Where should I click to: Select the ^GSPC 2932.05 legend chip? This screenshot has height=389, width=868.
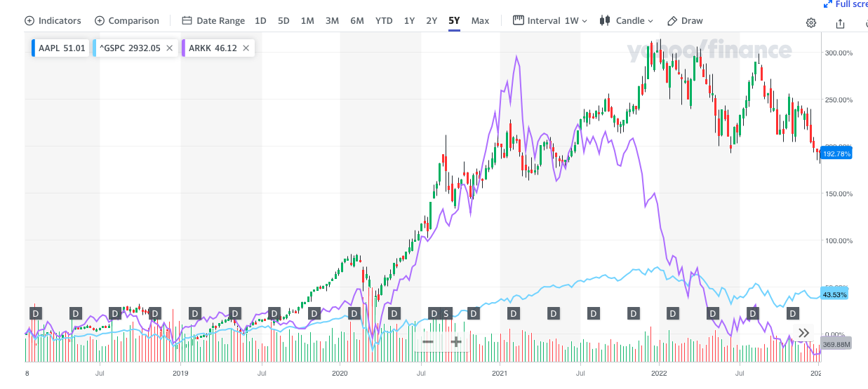pos(135,48)
